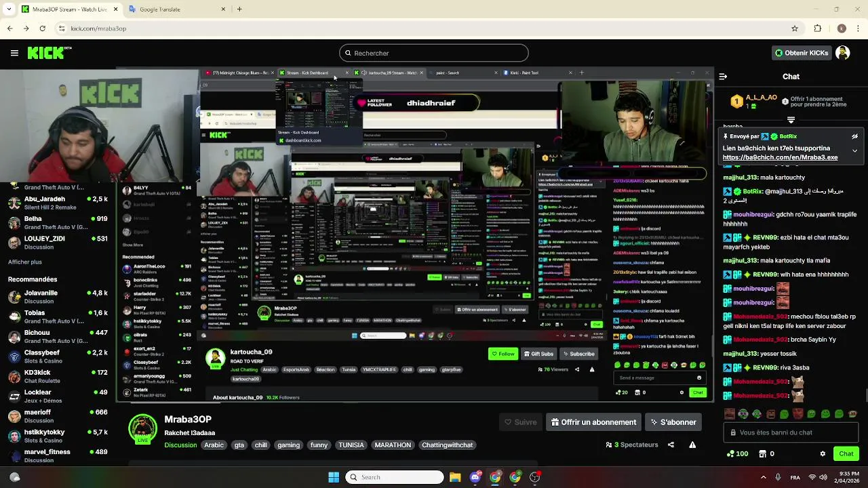Screen dimensions: 868x488
Task: Click taskbar Search box
Action: click(395, 477)
